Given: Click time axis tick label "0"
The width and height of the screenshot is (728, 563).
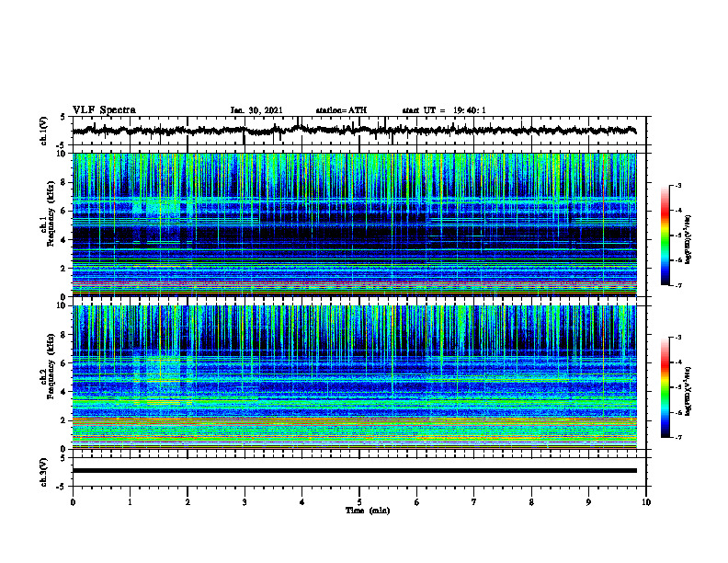Looking at the screenshot, I should (73, 502).
